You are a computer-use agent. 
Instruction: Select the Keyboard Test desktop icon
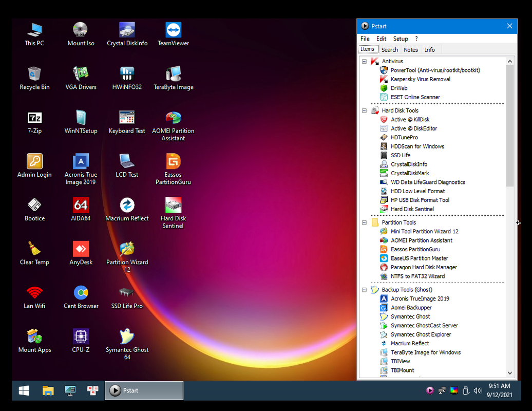pos(127,122)
